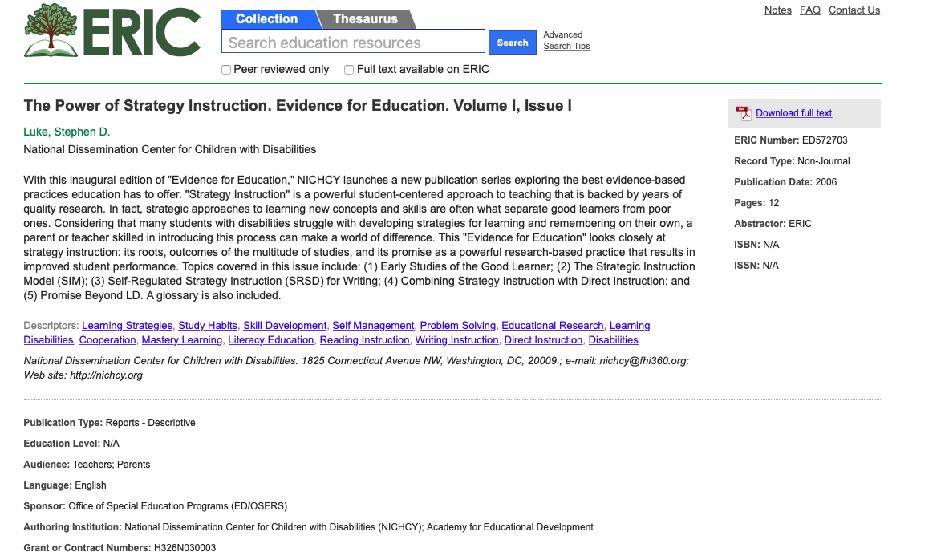The height and width of the screenshot is (560, 949).
Task: Click Audience: Teachers; Parents text
Action: [x=87, y=465]
